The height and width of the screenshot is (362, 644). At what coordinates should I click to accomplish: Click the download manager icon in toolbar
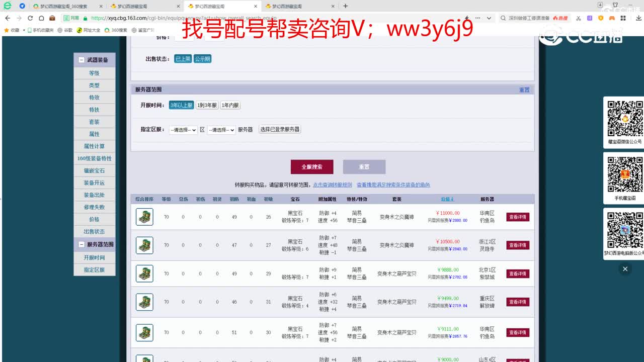click(638, 18)
